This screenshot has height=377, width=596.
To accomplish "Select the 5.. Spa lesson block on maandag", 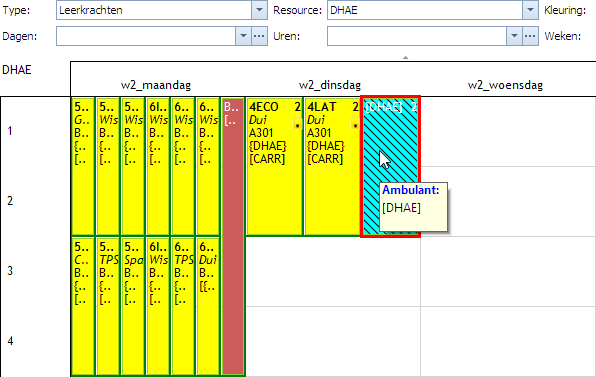I will click(x=133, y=306).
